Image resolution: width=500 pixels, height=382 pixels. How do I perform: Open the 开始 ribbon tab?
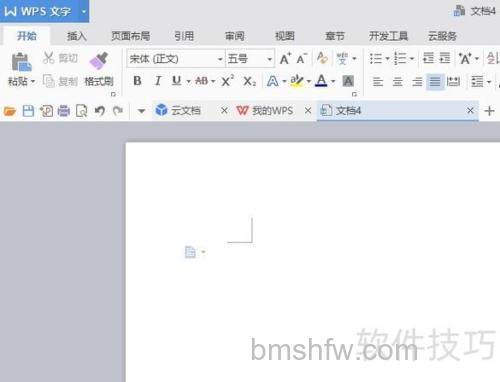coord(27,36)
